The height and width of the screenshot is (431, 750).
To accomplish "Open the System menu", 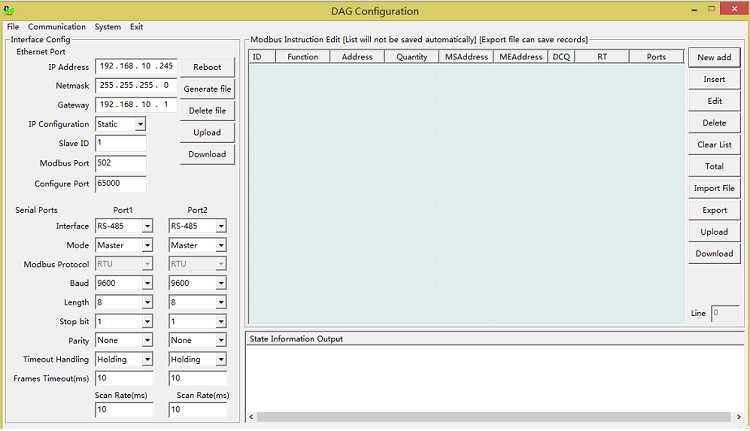I will (108, 27).
